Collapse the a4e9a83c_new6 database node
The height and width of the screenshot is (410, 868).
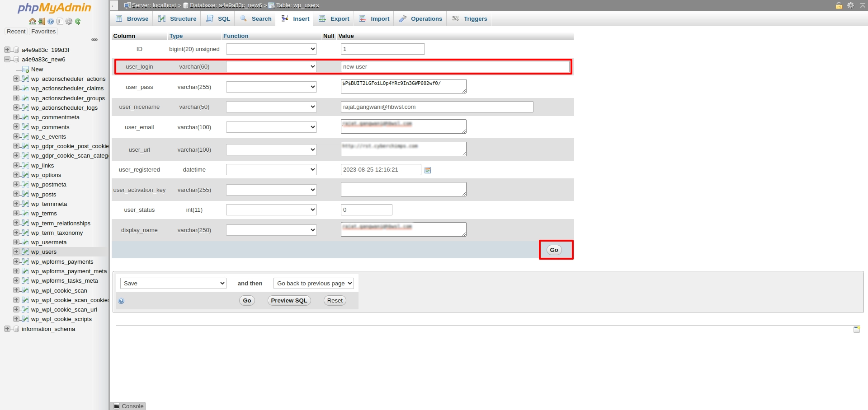(7, 59)
